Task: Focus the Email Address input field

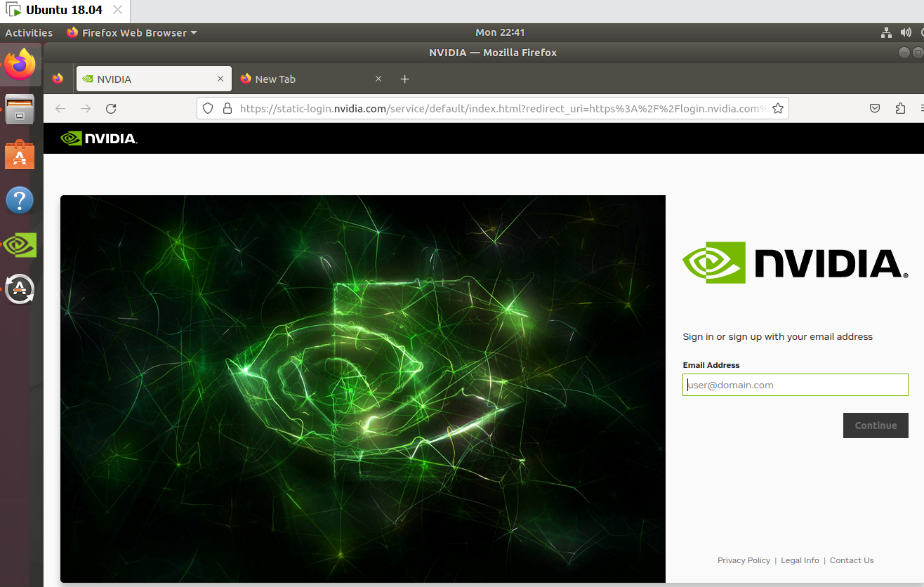Action: point(796,385)
